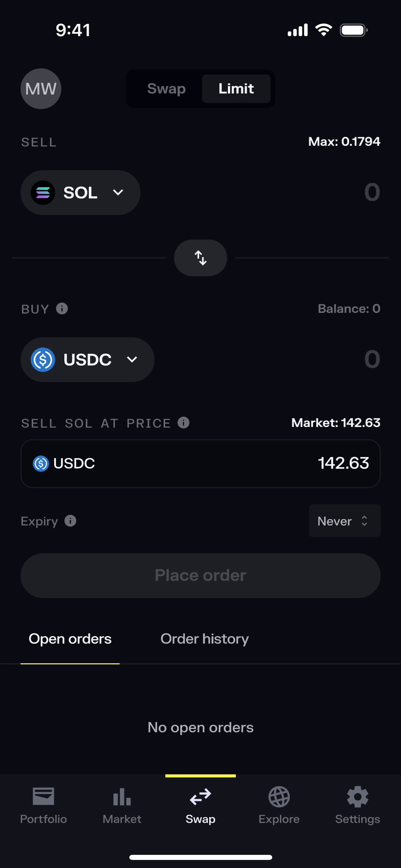401x868 pixels.
Task: View Expiry info tooltip
Action: [x=70, y=521]
